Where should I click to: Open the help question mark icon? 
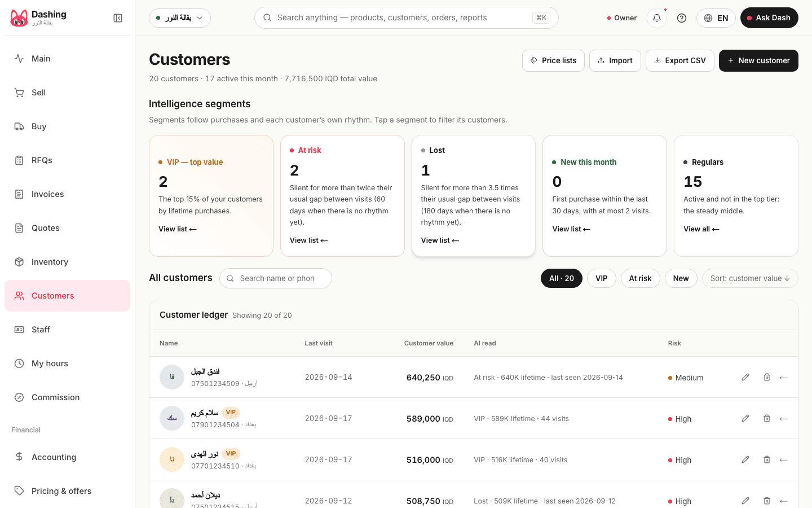click(682, 18)
